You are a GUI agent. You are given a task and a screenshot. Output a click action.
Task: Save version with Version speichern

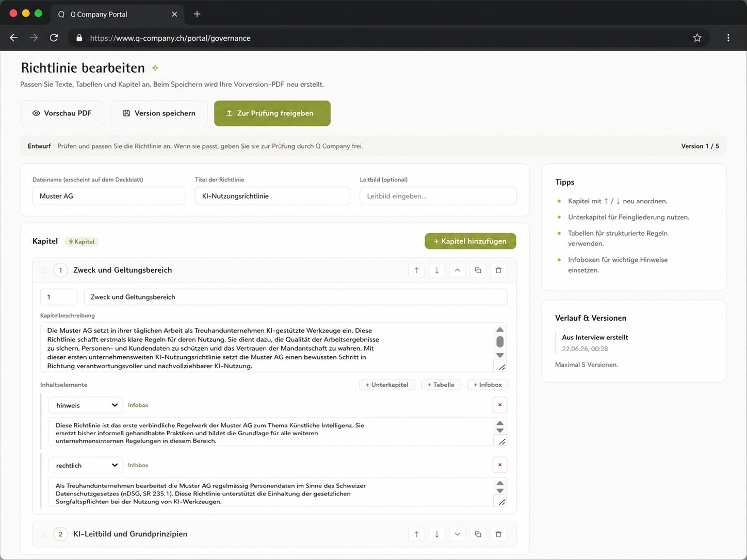click(159, 113)
